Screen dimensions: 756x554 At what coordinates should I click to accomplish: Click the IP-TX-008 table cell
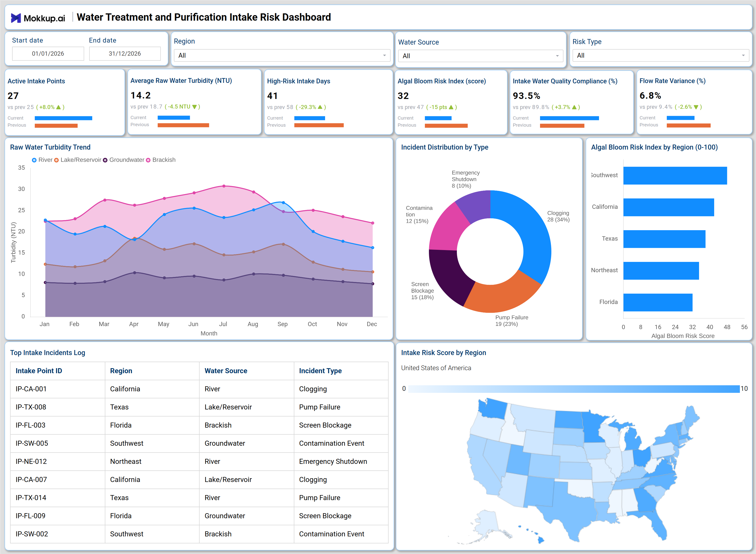point(58,407)
